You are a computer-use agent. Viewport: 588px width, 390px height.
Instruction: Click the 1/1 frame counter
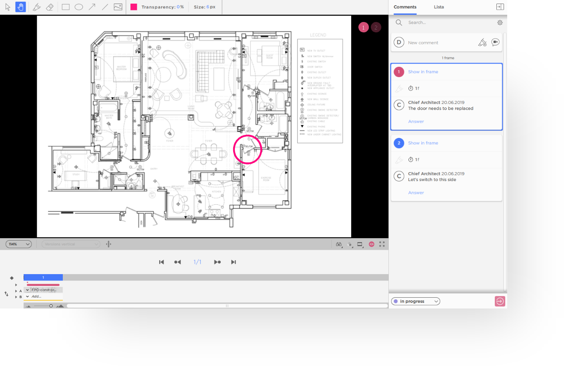click(x=198, y=262)
